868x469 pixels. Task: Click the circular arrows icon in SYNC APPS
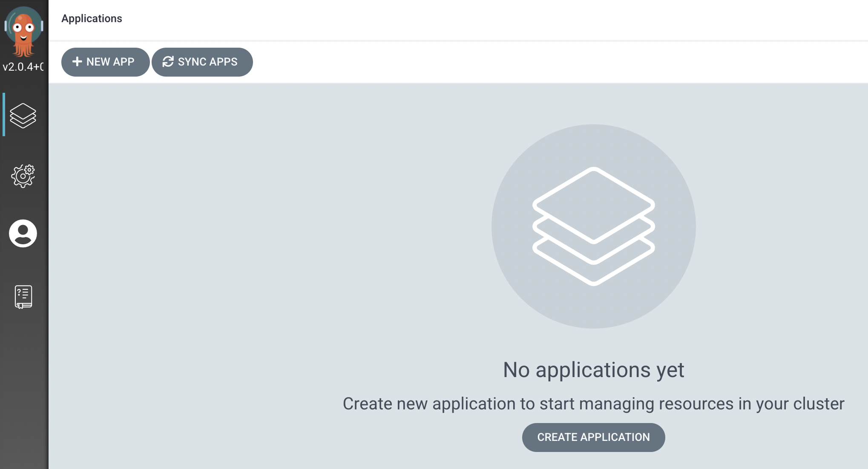(x=168, y=62)
